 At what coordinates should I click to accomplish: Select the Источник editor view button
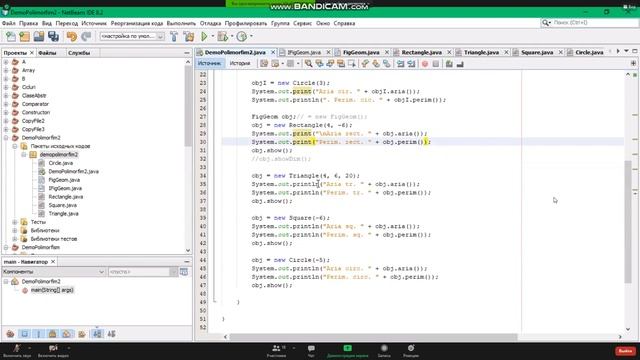[x=209, y=63]
